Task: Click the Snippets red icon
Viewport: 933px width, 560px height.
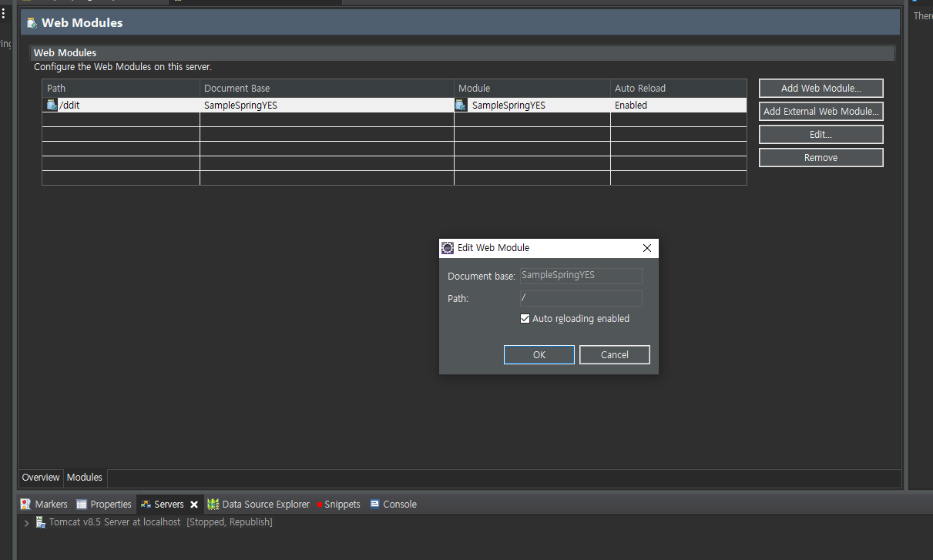Action: pyautogui.click(x=320, y=505)
